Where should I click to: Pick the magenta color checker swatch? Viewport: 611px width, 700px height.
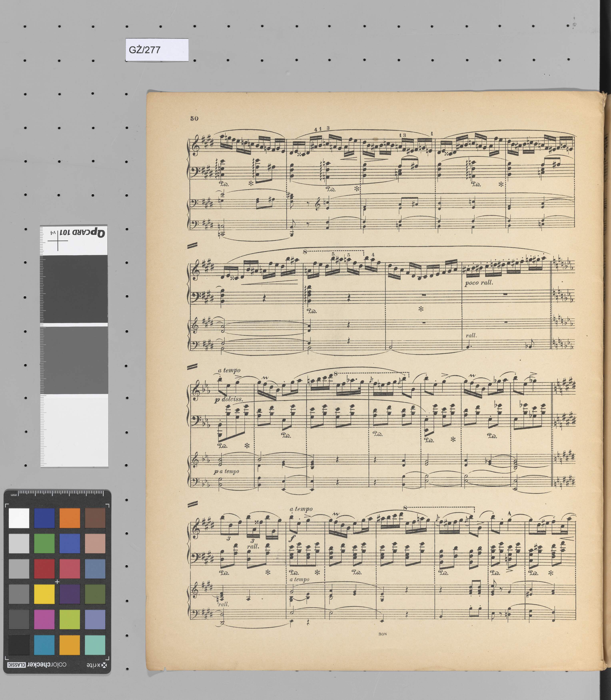[x=44, y=620]
